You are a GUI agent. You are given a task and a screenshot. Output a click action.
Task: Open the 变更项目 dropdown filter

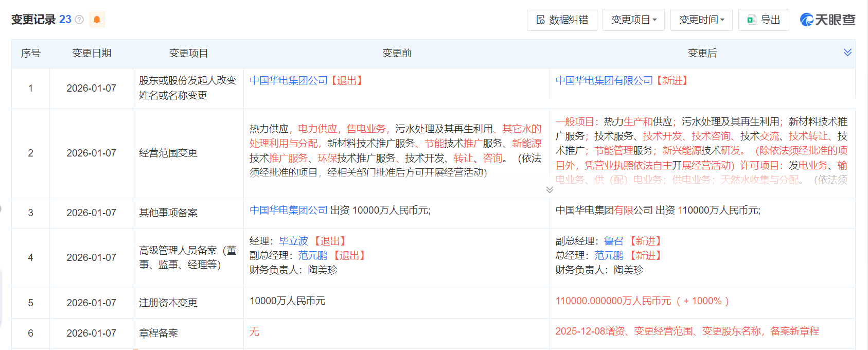(x=633, y=20)
